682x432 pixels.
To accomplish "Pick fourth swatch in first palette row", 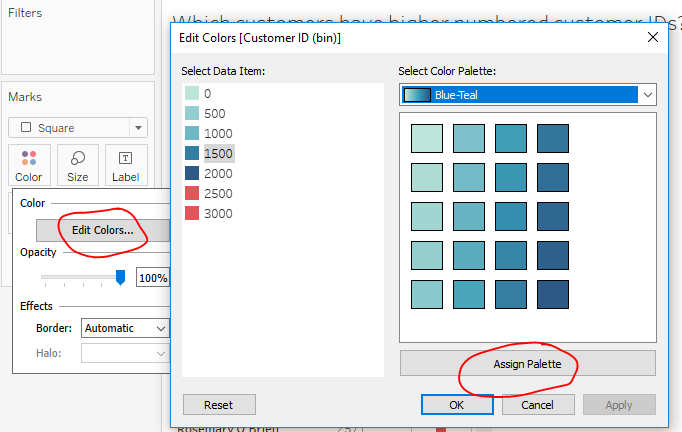I will point(553,138).
